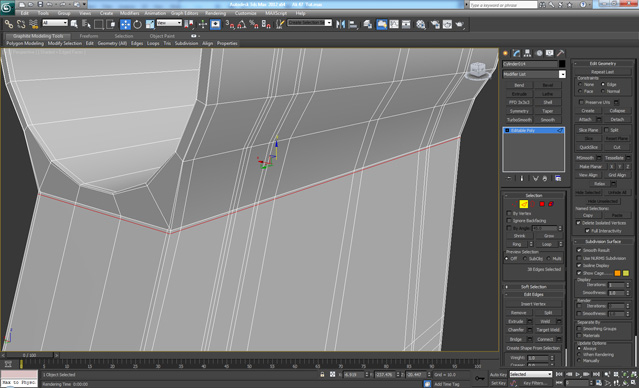Screen dimensions: 639x388
Task: Click the Symmetry modifier button
Action: (x=519, y=111)
